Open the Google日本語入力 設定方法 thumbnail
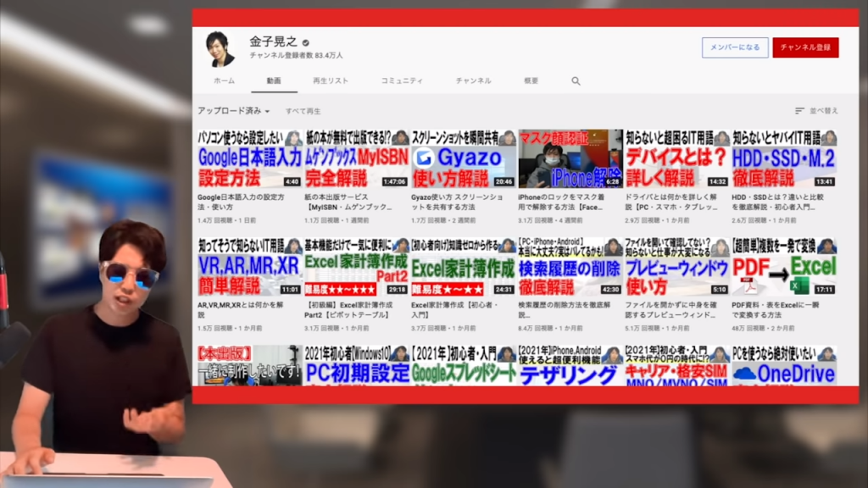 click(250, 158)
